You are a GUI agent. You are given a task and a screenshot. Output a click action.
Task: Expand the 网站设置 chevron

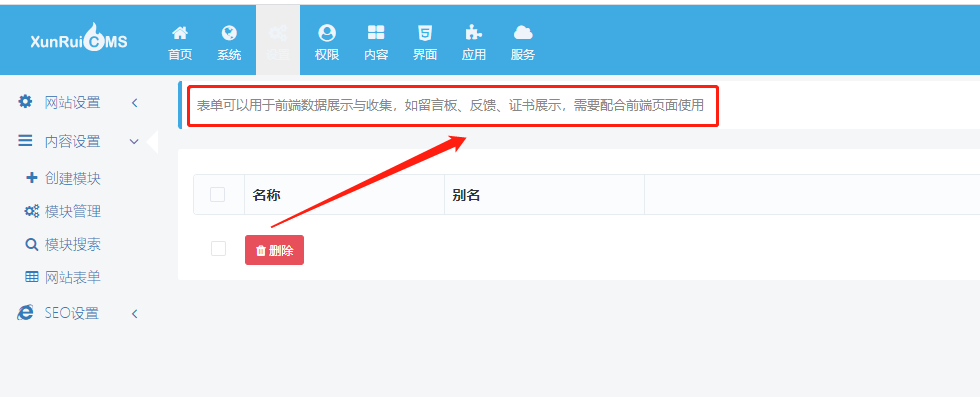tap(134, 103)
